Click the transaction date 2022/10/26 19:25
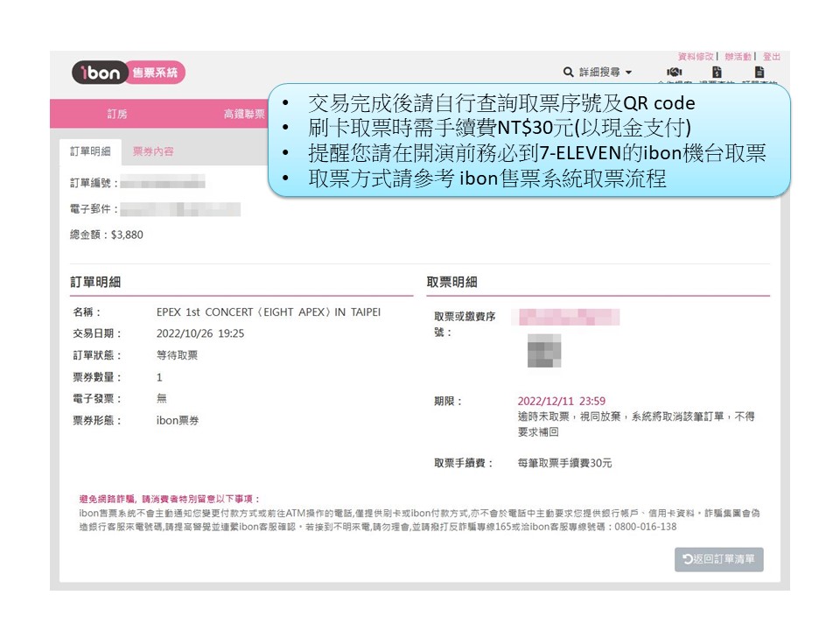The width and height of the screenshot is (840, 630). tap(200, 333)
